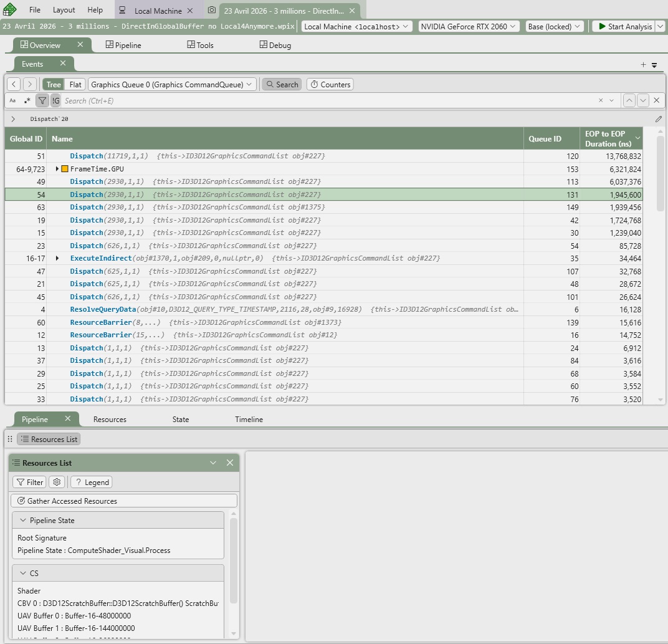Open the panel options dropdown icon
Screen dimensions: 668x644
pyautogui.click(x=654, y=65)
